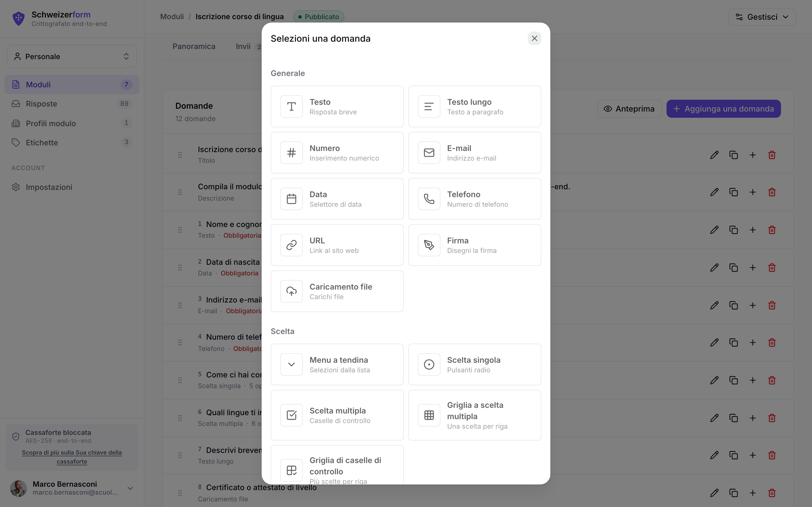Select Griglia a scelta multipla option
Screen dimensions: 812x507
(x=475, y=415)
